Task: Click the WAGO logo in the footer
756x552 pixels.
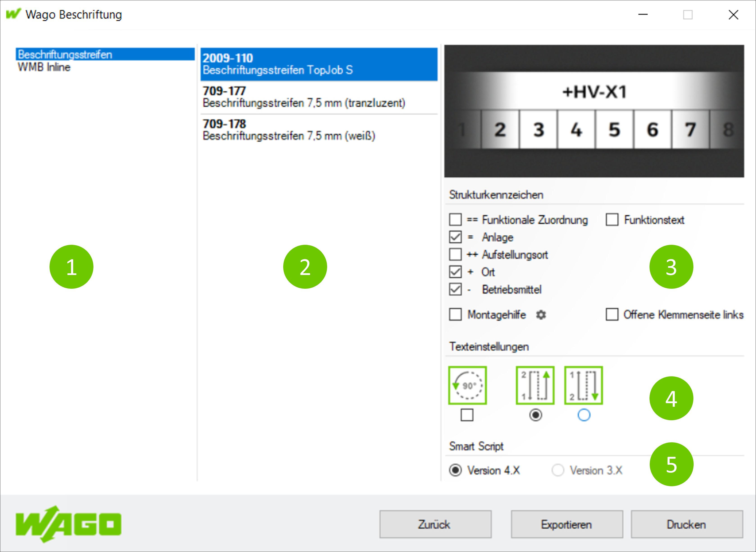Action: click(x=68, y=524)
